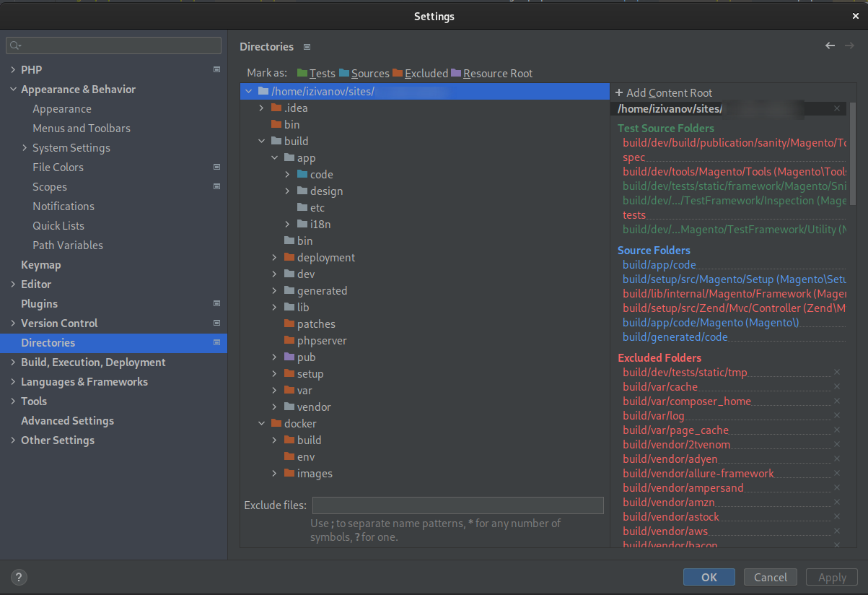This screenshot has width=868, height=595.
Task: Click the Exclude files input field
Action: 457,505
